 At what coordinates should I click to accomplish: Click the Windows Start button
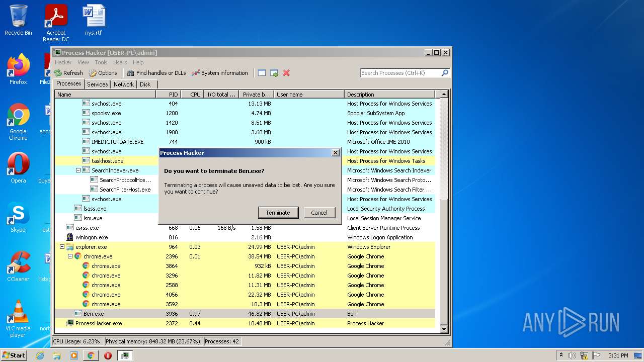click(14, 355)
